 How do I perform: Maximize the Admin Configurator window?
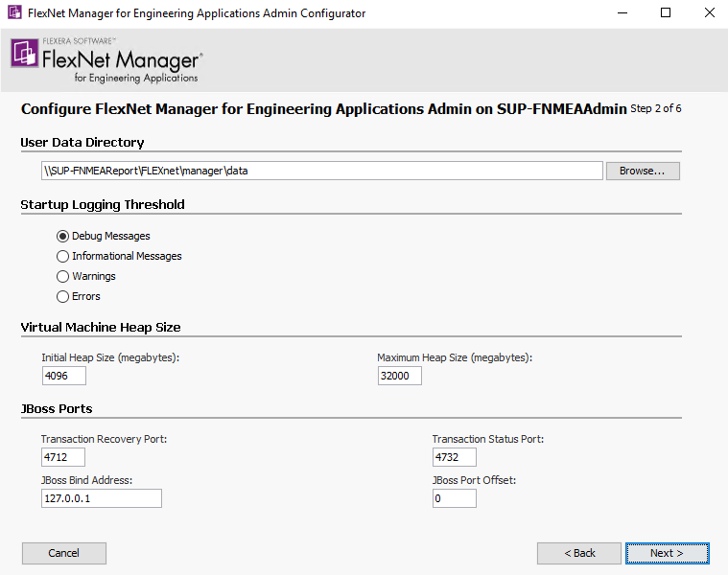[666, 13]
